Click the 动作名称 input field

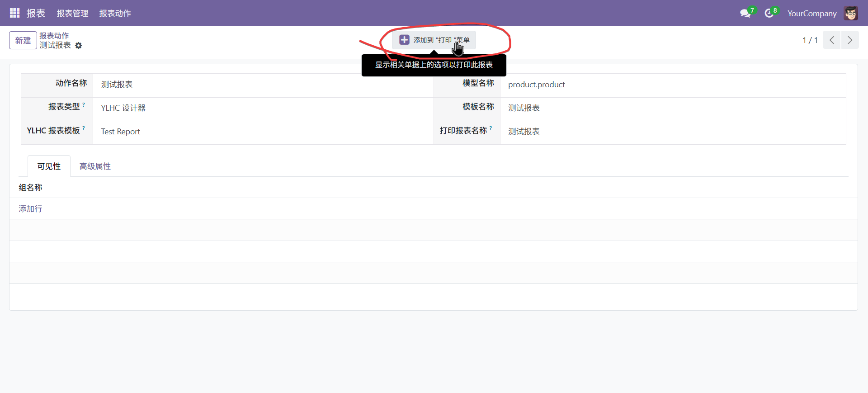262,85
